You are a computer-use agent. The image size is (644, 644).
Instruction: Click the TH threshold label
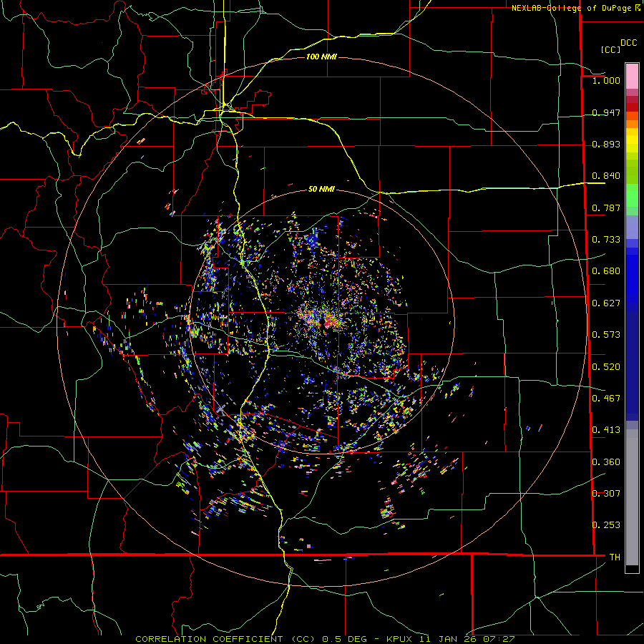pyautogui.click(x=615, y=557)
